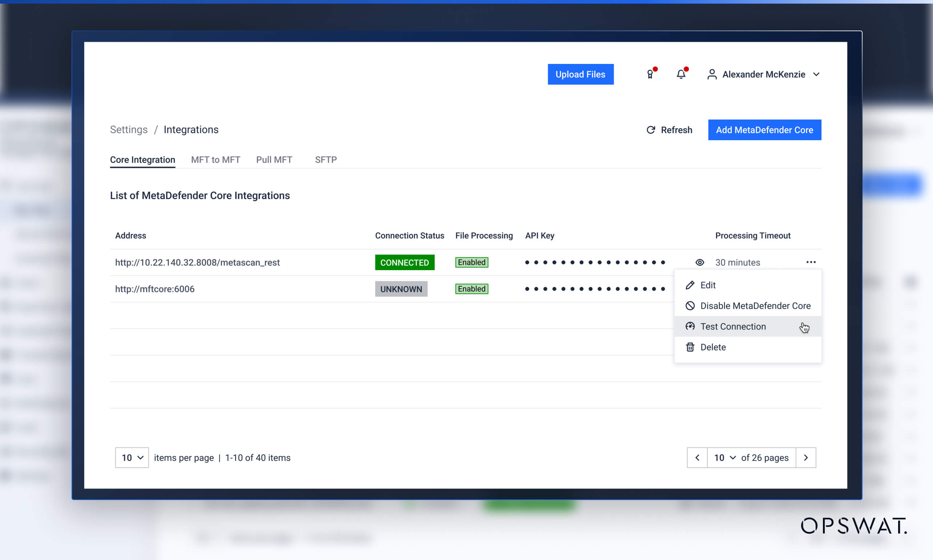The width and height of the screenshot is (933, 560).
Task: Switch to the SFTP tab
Action: [x=326, y=160]
